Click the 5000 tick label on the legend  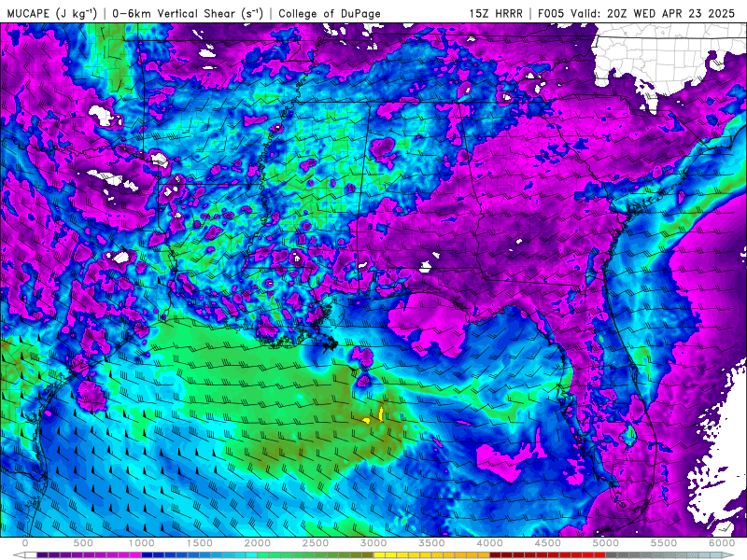click(x=605, y=543)
